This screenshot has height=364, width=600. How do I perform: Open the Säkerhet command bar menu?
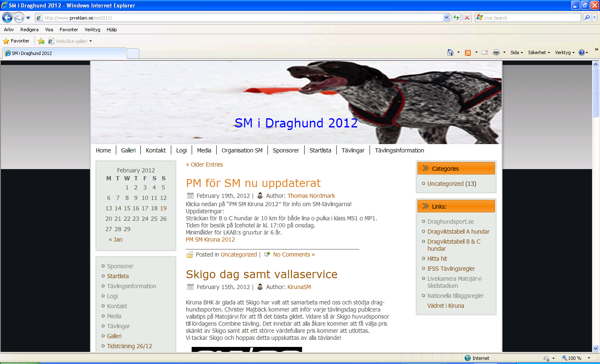(539, 52)
